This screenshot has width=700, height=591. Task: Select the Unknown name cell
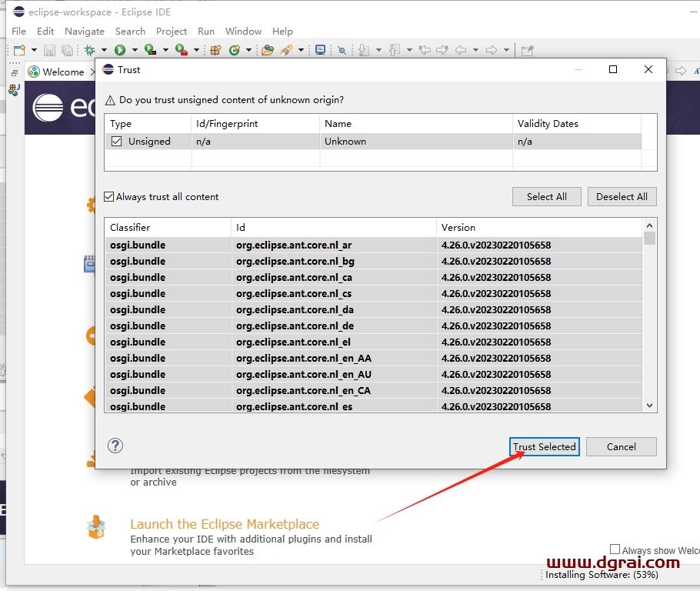[x=416, y=141]
